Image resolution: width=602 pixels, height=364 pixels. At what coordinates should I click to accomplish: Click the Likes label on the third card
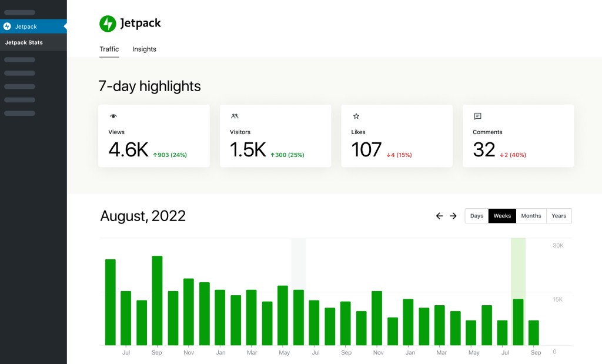coord(358,132)
